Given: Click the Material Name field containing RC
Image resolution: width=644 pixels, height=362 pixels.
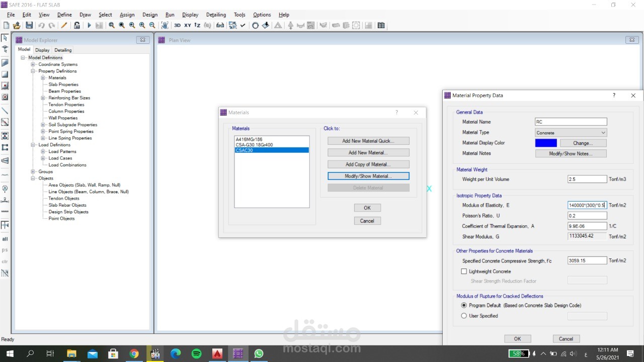Looking at the screenshot, I should pyautogui.click(x=571, y=122).
